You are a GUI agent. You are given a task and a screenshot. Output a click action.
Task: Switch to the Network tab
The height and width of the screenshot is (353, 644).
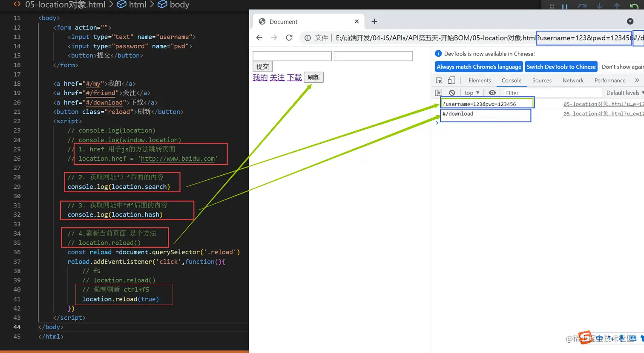pyautogui.click(x=573, y=80)
